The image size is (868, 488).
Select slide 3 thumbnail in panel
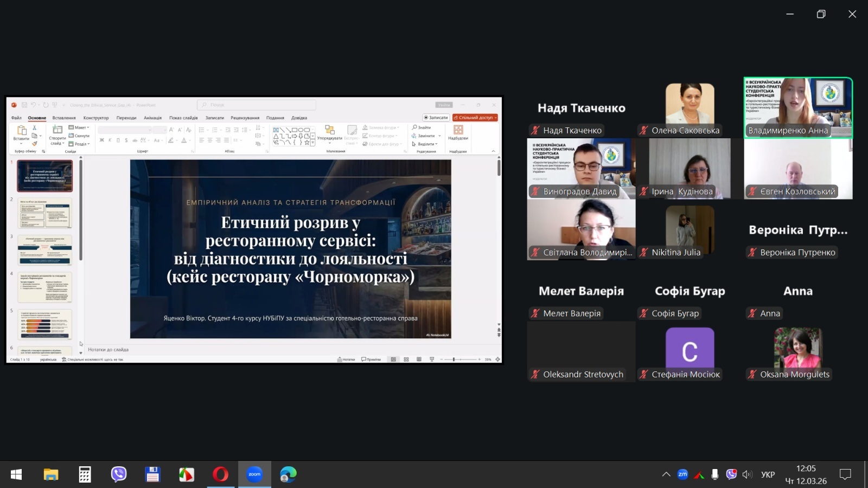click(x=45, y=250)
